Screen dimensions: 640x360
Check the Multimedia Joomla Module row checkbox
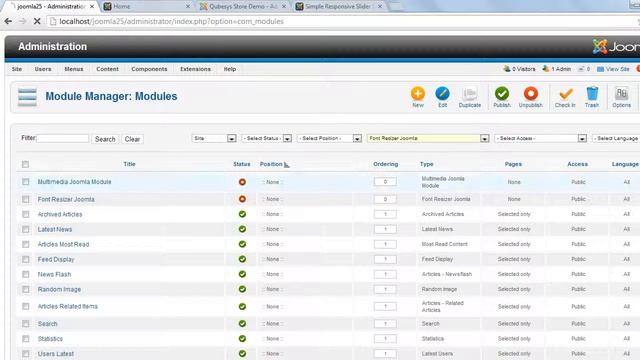click(x=26, y=182)
